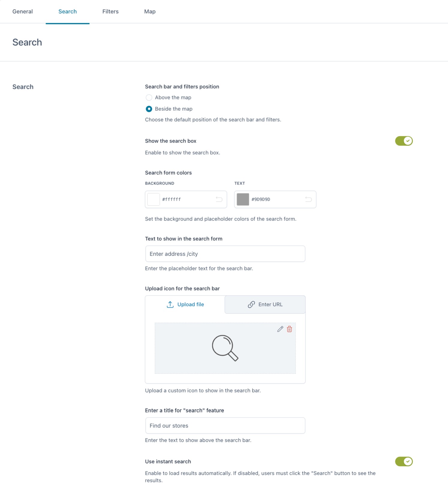The image size is (448, 495).
Task: Click the upload arrow icon
Action: 170,304
